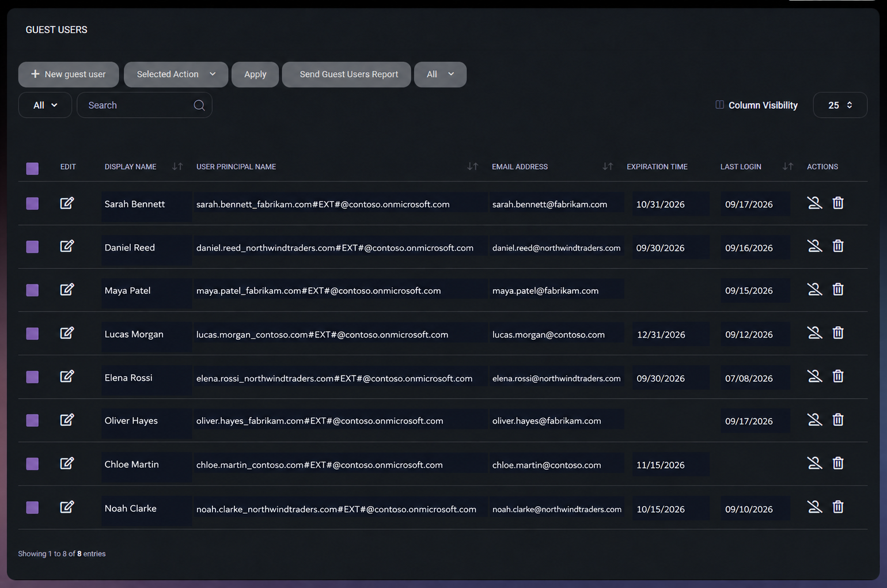Viewport: 887px width, 588px height.
Task: Delete Daniel Reed with the trash icon
Action: (838, 246)
